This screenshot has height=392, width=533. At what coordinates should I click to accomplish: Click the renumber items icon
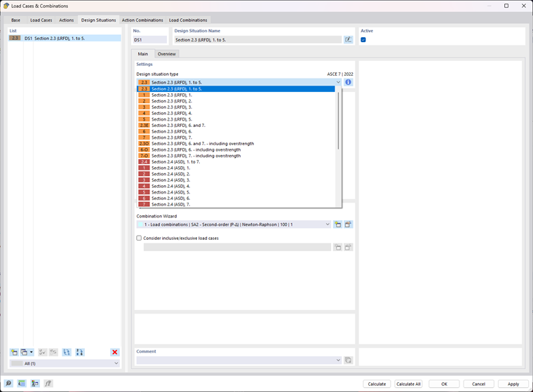(x=79, y=352)
